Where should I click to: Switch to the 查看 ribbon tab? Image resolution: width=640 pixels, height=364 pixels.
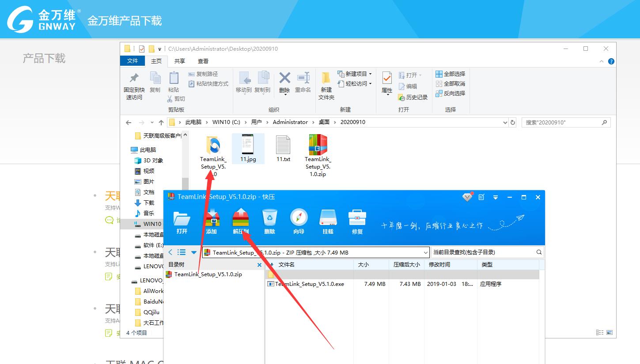(x=203, y=61)
